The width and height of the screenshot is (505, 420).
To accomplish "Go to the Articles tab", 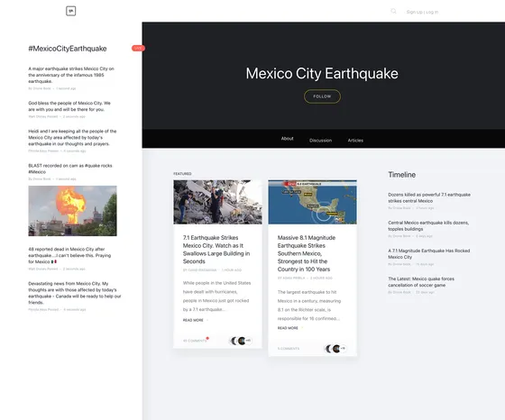I will (x=355, y=141).
